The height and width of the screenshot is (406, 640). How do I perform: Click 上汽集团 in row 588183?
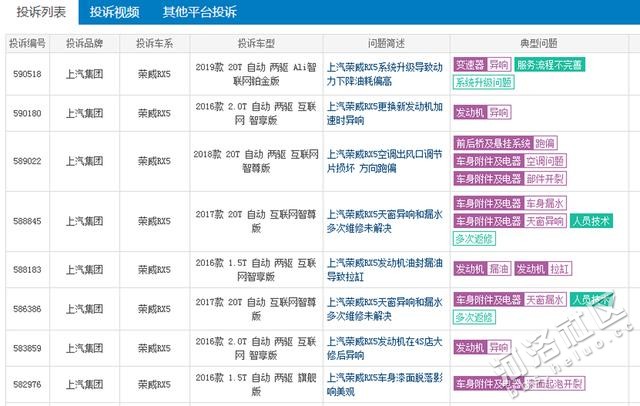(x=84, y=270)
